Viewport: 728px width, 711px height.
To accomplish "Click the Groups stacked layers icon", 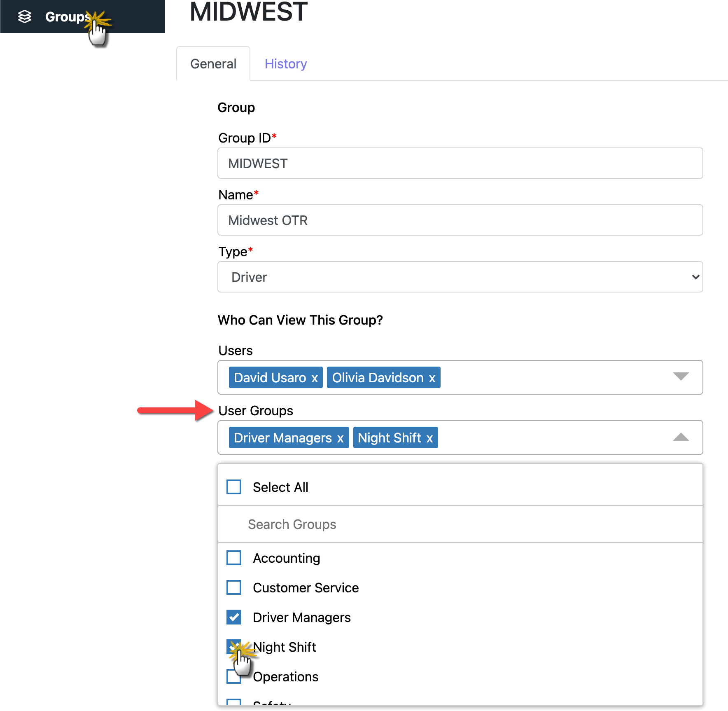I will point(25,16).
